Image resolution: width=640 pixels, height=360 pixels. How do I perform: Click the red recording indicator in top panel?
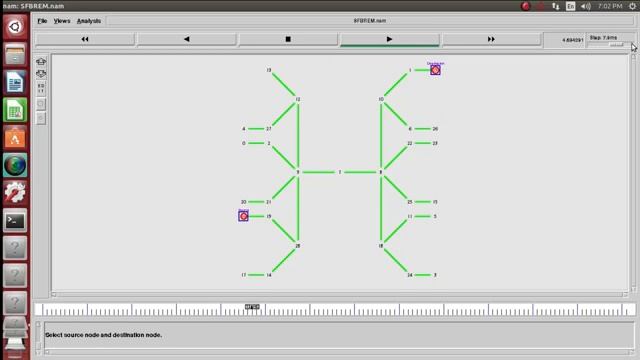526,6
